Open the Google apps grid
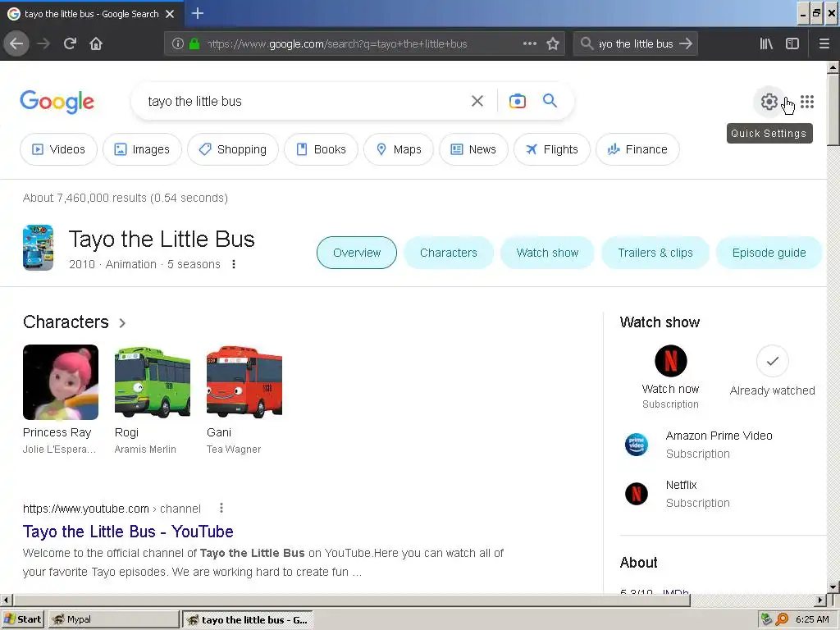 [x=807, y=102]
